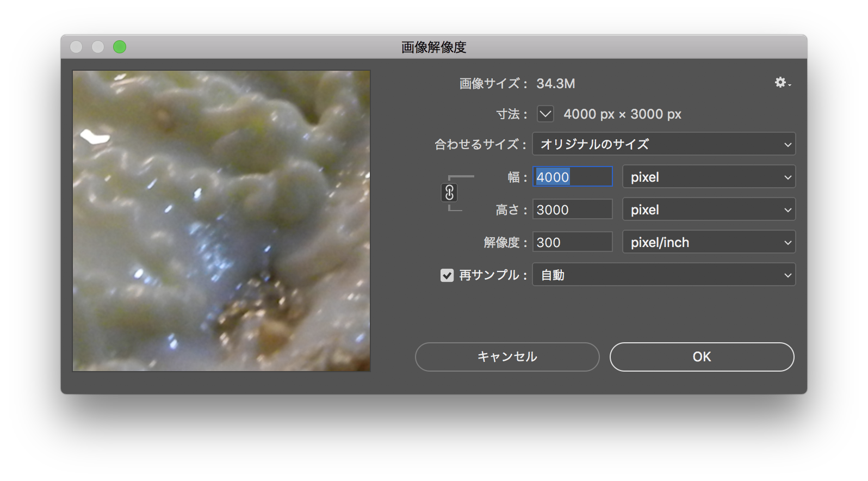The image size is (868, 481).
Task: Uncheck the 再サンプル checkbox
Action: pyautogui.click(x=447, y=275)
